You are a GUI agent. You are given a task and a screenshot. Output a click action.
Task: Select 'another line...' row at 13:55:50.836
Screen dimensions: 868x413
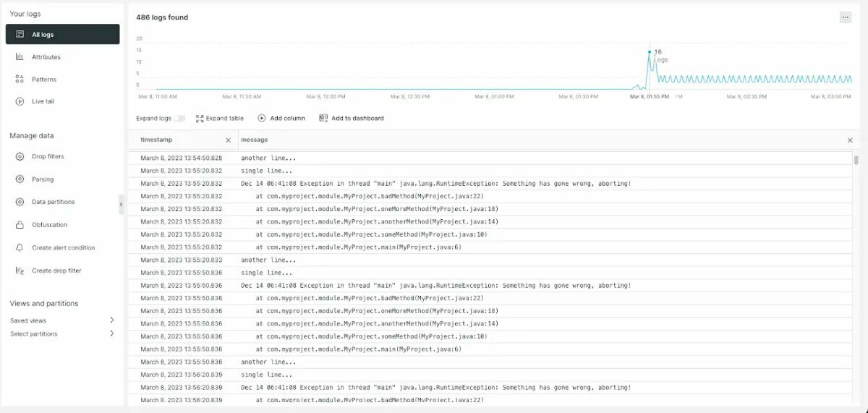[490, 362]
